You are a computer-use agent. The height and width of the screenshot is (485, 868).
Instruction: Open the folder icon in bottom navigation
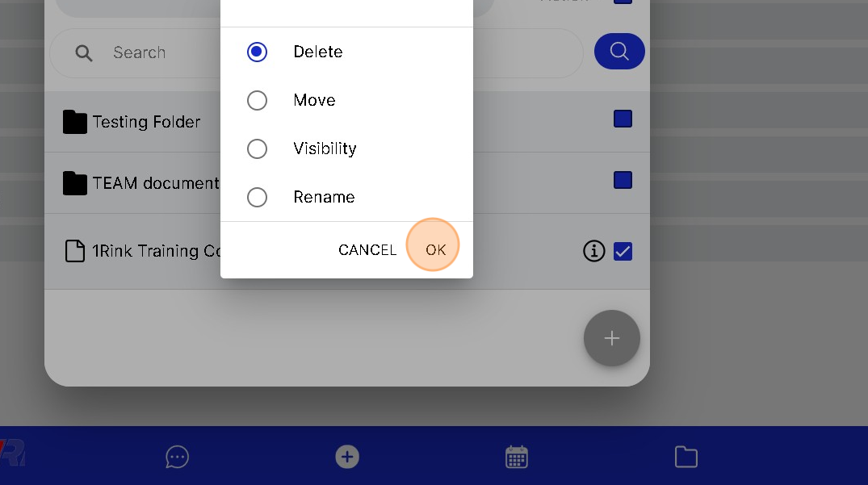tap(686, 457)
